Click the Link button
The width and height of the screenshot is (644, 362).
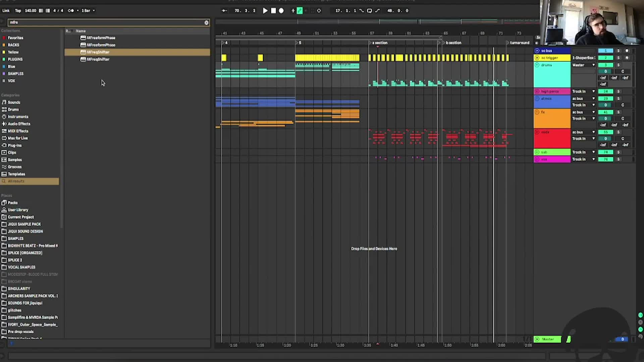pyautogui.click(x=6, y=11)
